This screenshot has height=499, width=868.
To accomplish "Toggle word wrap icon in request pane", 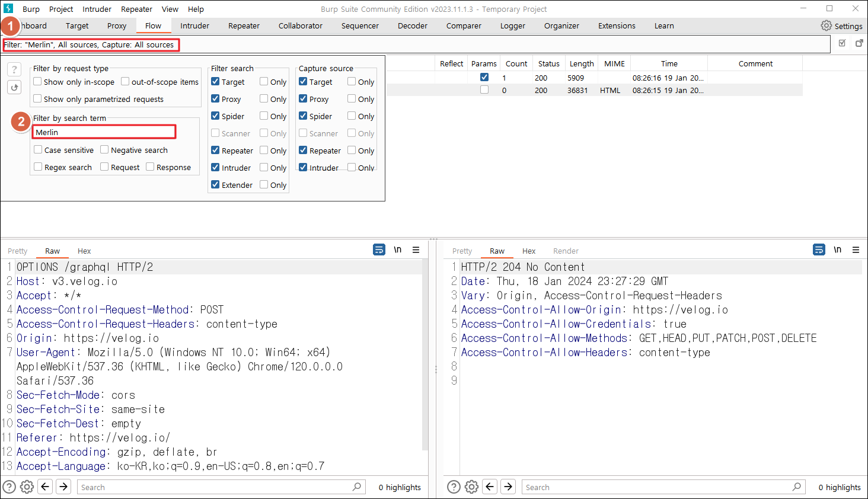I will click(x=379, y=249).
